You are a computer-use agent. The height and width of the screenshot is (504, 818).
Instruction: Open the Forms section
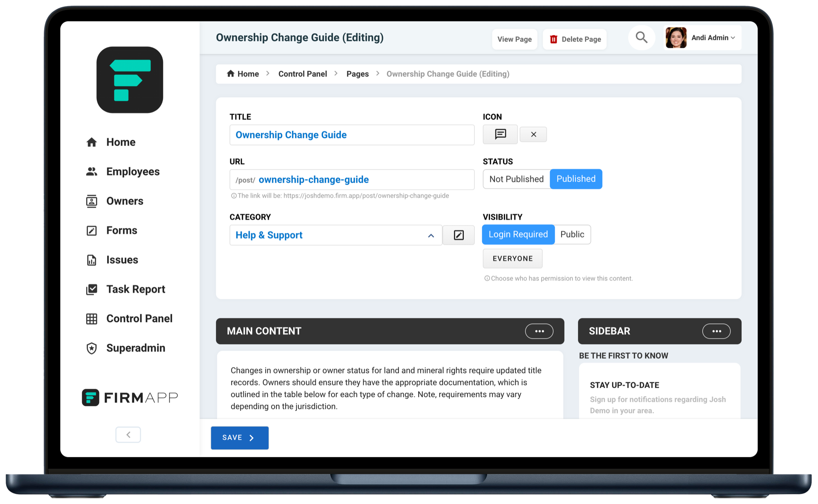click(121, 230)
